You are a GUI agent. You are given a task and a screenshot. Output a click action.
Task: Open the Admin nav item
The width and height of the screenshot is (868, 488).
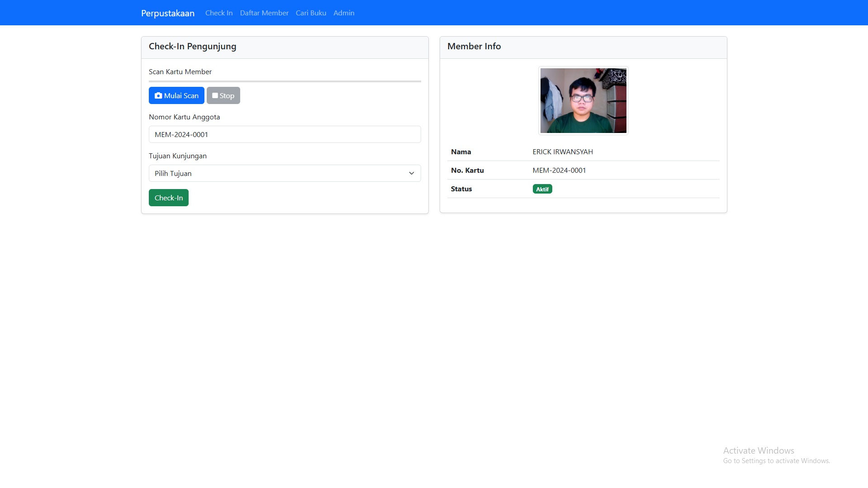[x=344, y=13]
